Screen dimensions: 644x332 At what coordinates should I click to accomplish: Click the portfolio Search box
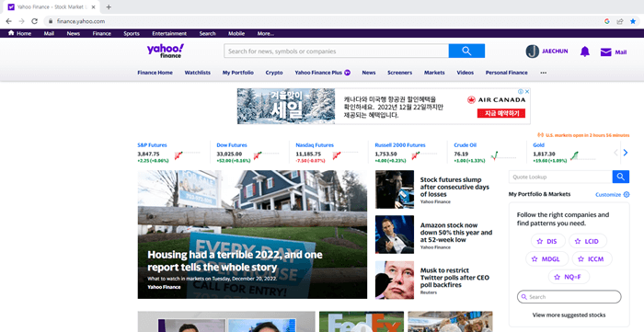click(569, 297)
